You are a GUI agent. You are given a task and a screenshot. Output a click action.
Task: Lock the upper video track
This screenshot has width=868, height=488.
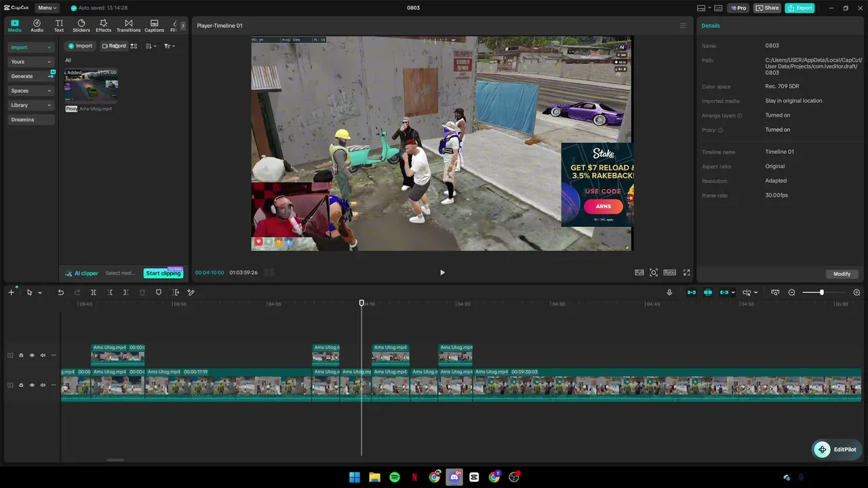click(x=21, y=355)
